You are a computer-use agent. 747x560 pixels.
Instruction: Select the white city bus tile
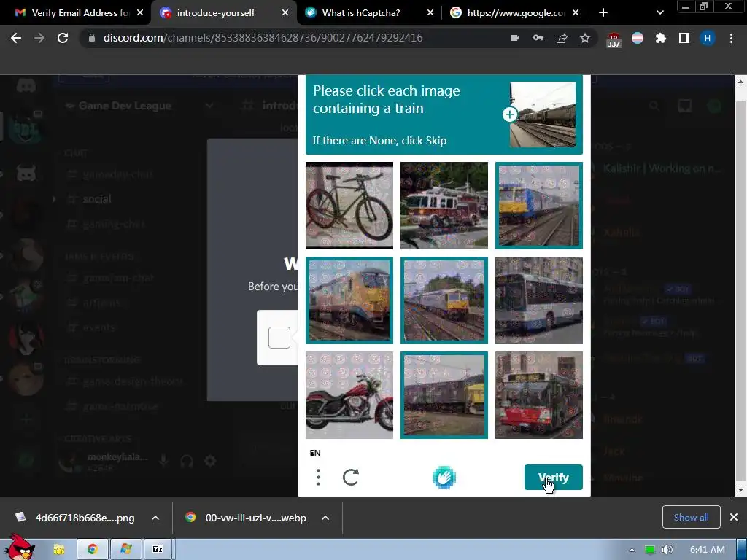click(539, 300)
